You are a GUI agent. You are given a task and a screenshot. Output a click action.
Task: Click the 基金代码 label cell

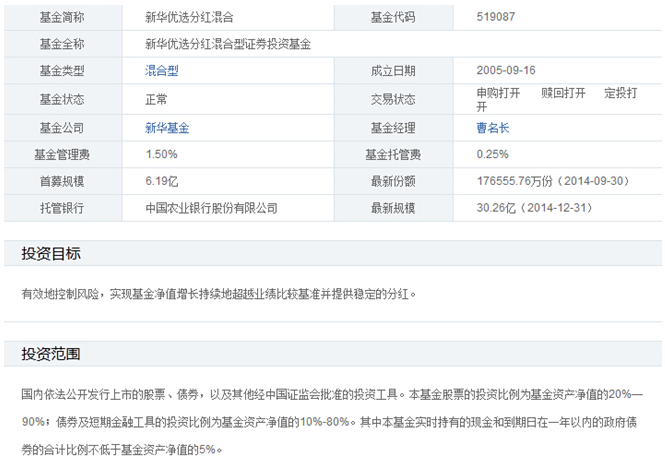tap(394, 17)
